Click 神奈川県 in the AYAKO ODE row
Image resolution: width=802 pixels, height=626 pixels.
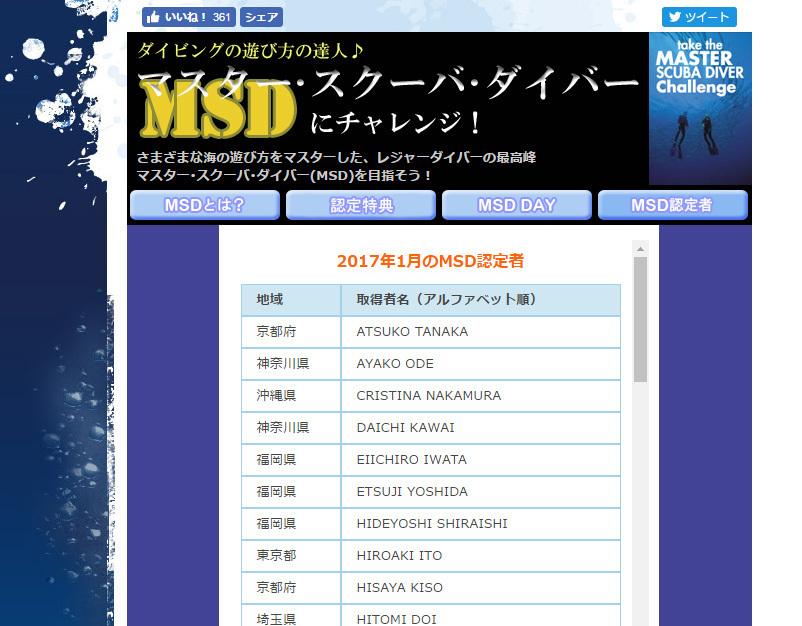[283, 364]
